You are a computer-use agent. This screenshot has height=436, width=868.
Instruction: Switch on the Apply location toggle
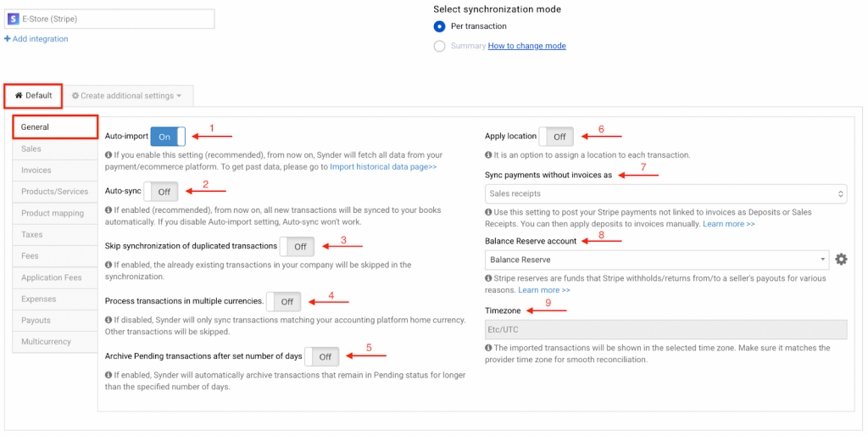[x=556, y=137]
